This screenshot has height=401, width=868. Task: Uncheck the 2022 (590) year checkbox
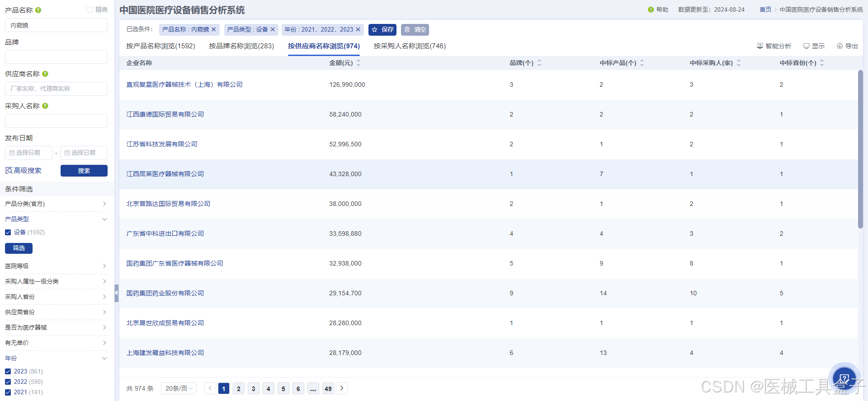pyautogui.click(x=8, y=382)
